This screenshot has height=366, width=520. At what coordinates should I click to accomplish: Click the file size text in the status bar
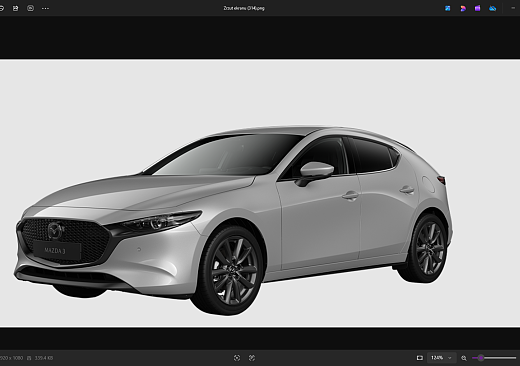click(44, 358)
